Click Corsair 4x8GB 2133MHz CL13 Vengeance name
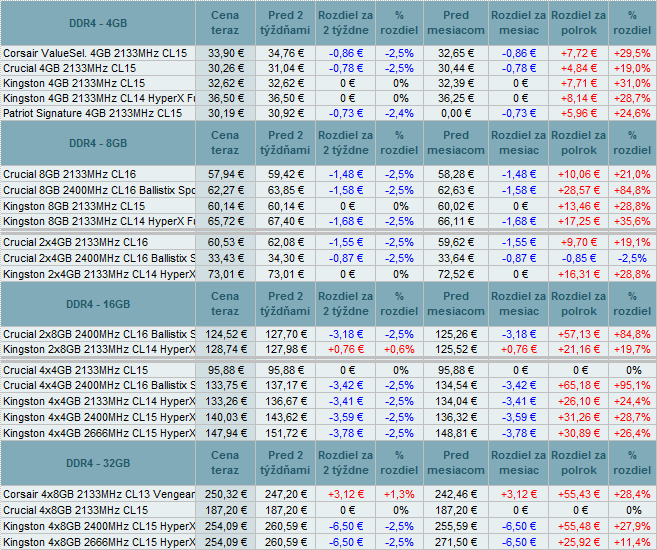The image size is (657, 550). click(x=99, y=494)
